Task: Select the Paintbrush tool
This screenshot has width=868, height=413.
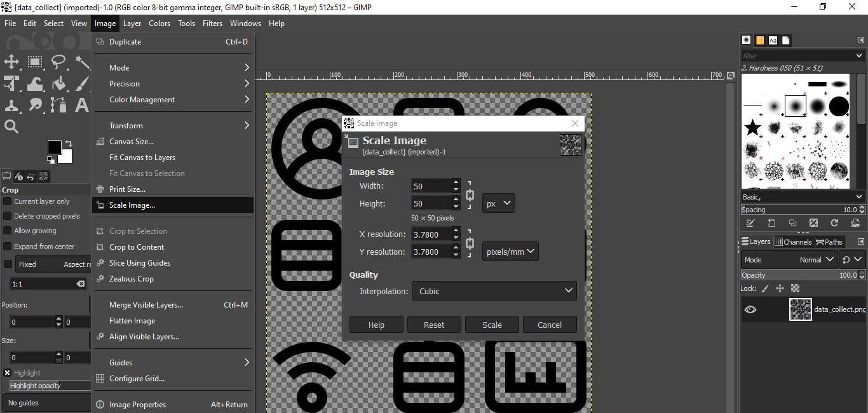Action: pyautogui.click(x=82, y=83)
